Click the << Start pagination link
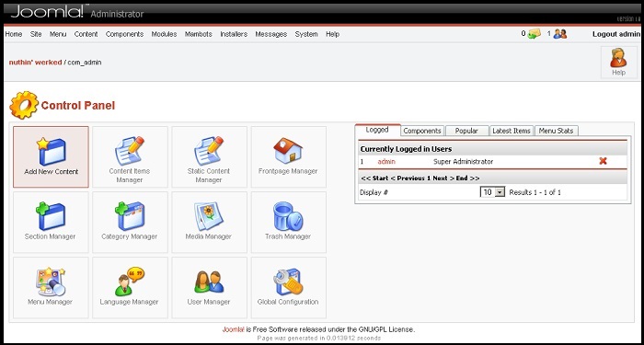644x345 pixels. click(x=374, y=178)
